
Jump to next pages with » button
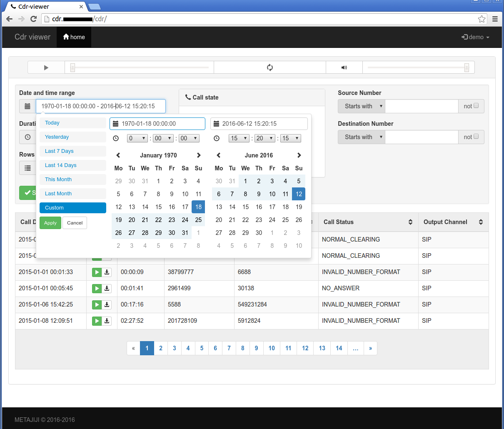point(370,348)
